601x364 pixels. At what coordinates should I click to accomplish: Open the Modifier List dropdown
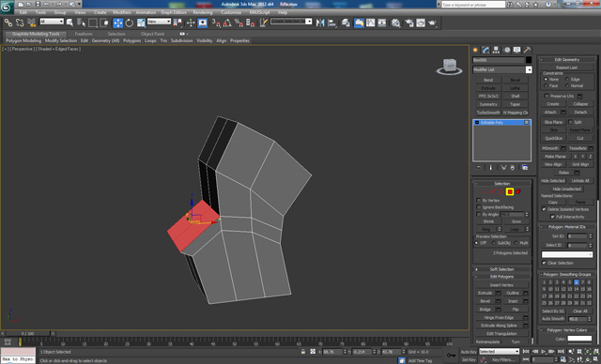pos(529,69)
